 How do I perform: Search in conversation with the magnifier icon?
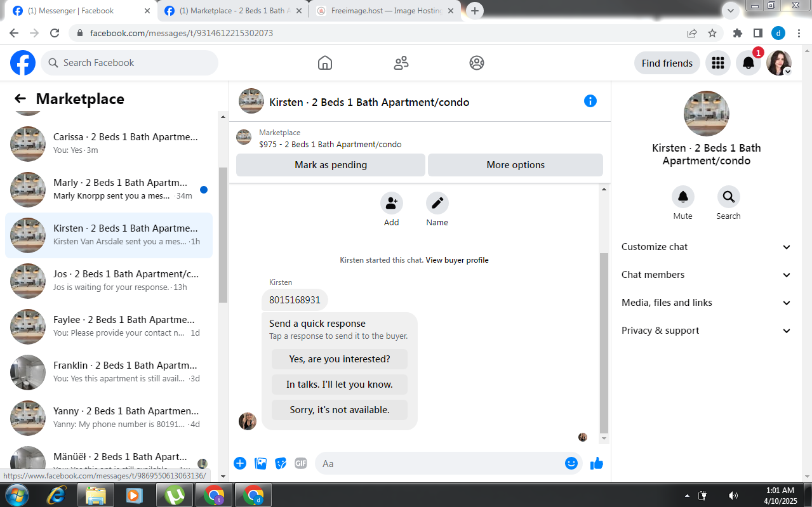729,197
